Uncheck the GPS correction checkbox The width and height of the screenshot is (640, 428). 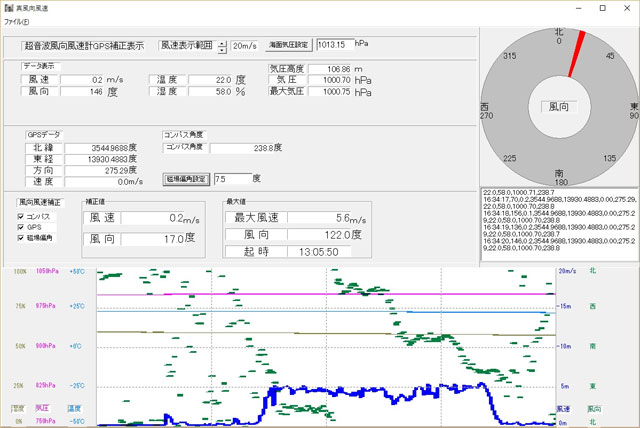[21, 227]
